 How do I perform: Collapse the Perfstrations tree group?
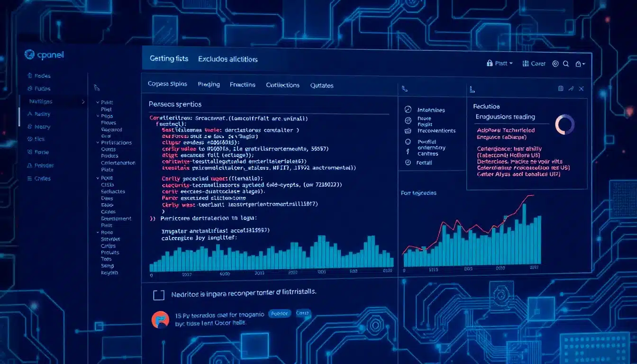coord(98,143)
